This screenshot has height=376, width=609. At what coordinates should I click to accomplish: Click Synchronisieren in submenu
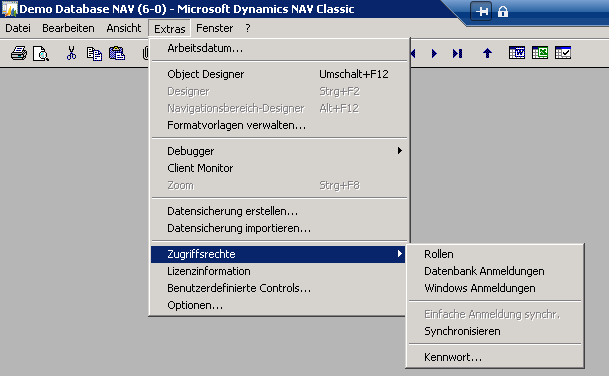pyautogui.click(x=495, y=331)
